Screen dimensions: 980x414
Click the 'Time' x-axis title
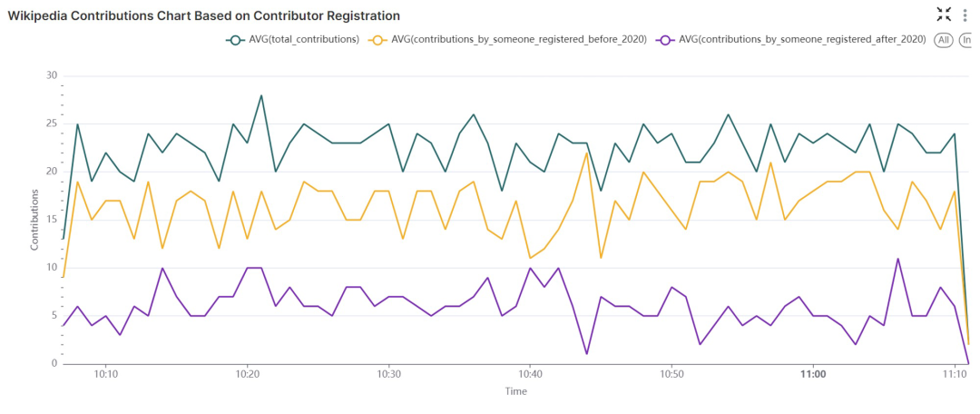[x=515, y=391]
